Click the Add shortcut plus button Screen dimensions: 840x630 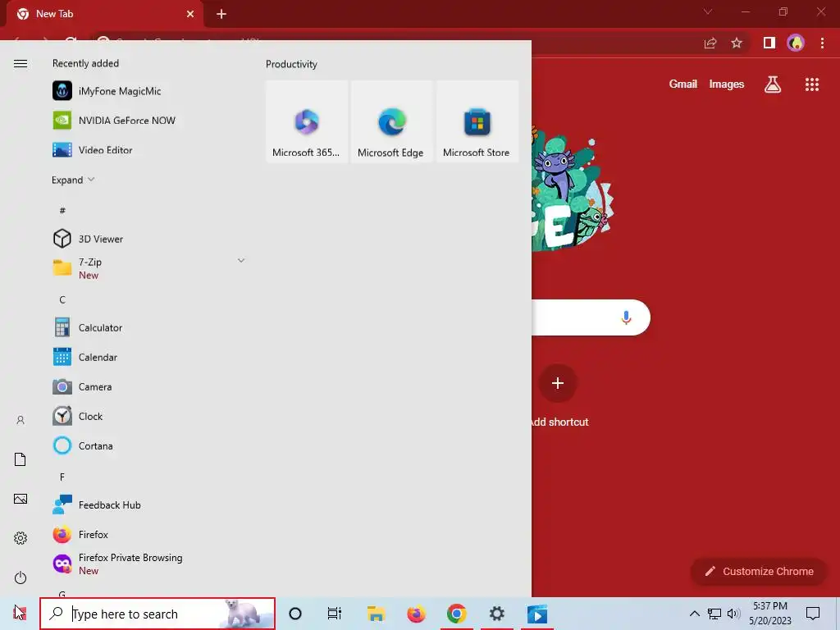[558, 383]
